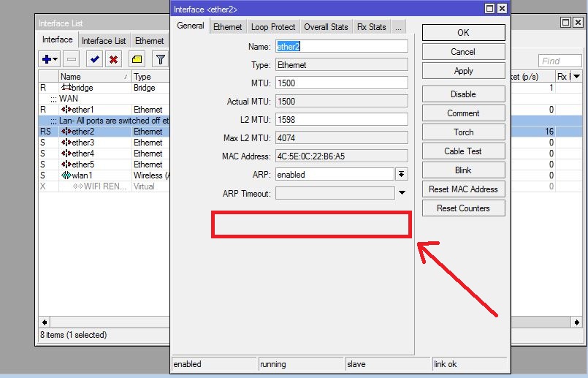Click the Disable button
This screenshot has height=378, width=588.
464,94
